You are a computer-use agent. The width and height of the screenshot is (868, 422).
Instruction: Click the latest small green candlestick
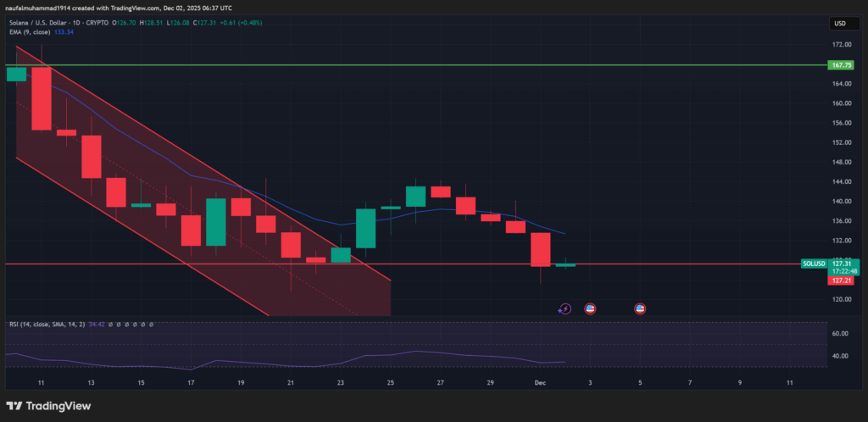tap(565, 265)
